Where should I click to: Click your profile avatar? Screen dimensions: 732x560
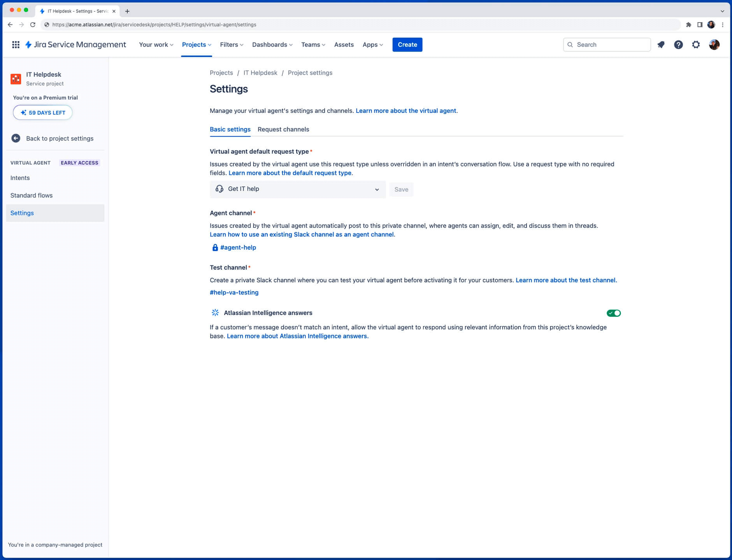pos(713,45)
